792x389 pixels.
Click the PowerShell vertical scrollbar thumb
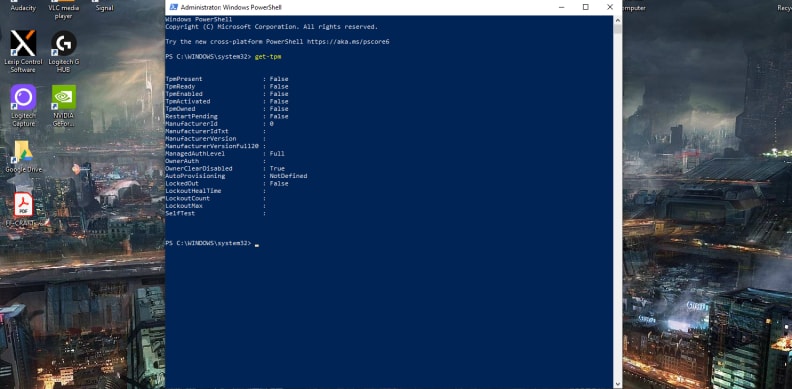coord(617,29)
